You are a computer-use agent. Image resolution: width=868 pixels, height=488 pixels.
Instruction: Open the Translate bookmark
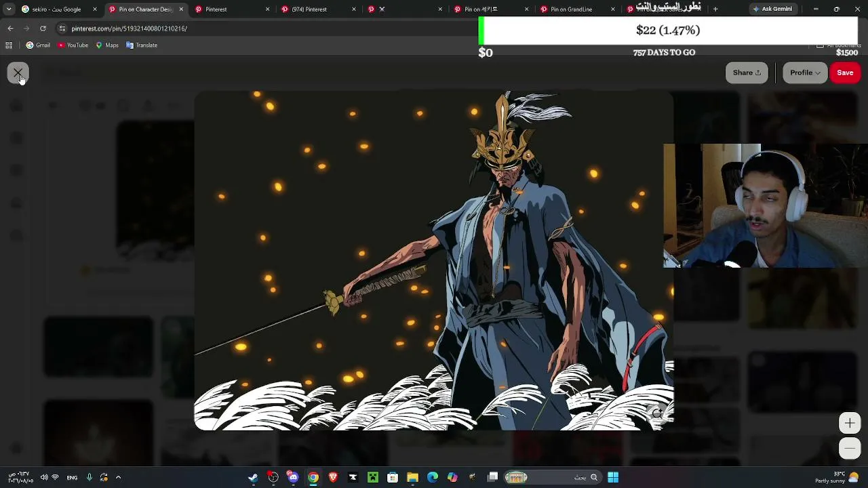(142, 45)
